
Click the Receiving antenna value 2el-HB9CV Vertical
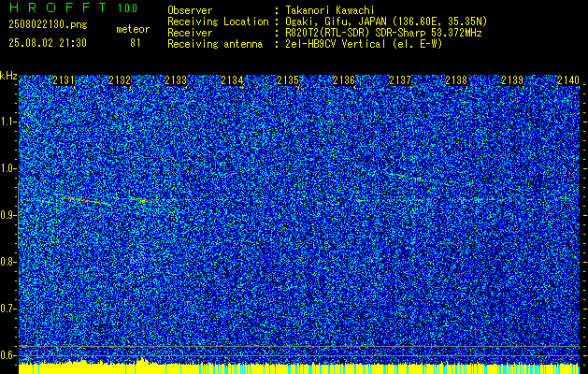coord(336,44)
